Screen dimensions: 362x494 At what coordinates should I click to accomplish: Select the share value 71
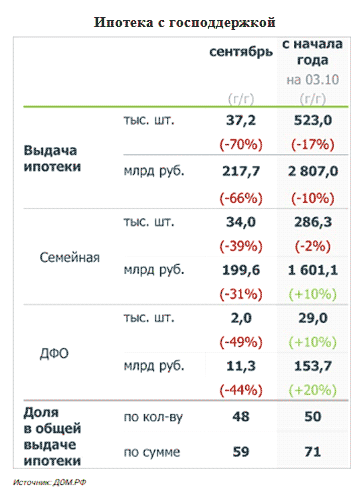(x=313, y=452)
